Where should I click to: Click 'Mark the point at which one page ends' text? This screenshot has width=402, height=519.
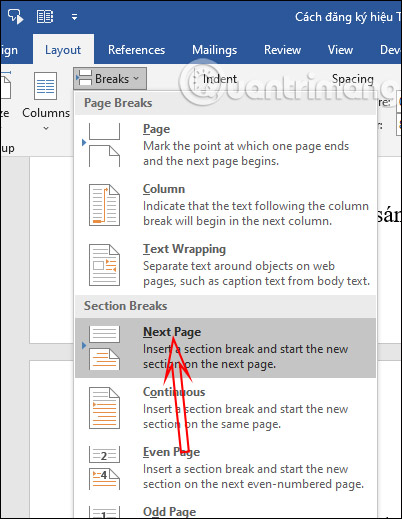click(x=246, y=146)
